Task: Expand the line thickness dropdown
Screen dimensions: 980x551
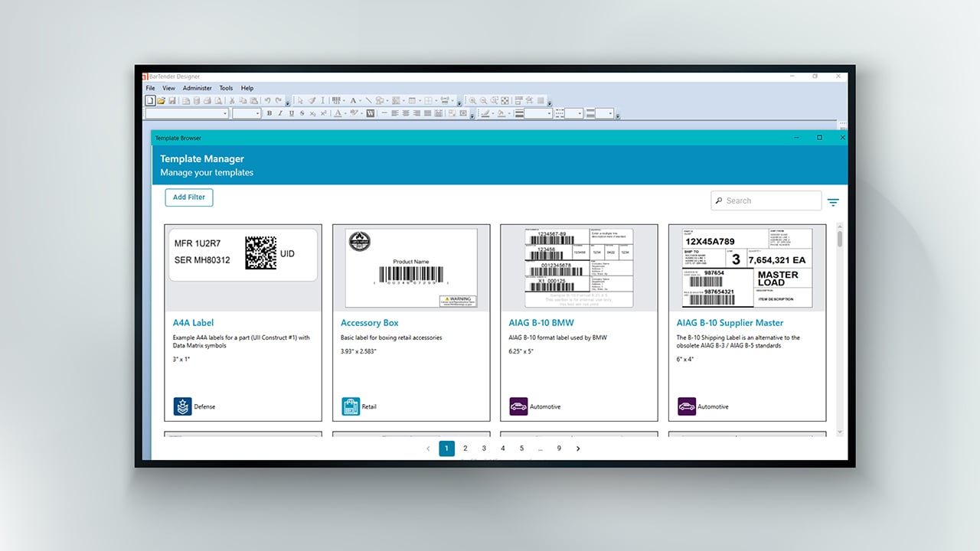Action: coord(548,113)
